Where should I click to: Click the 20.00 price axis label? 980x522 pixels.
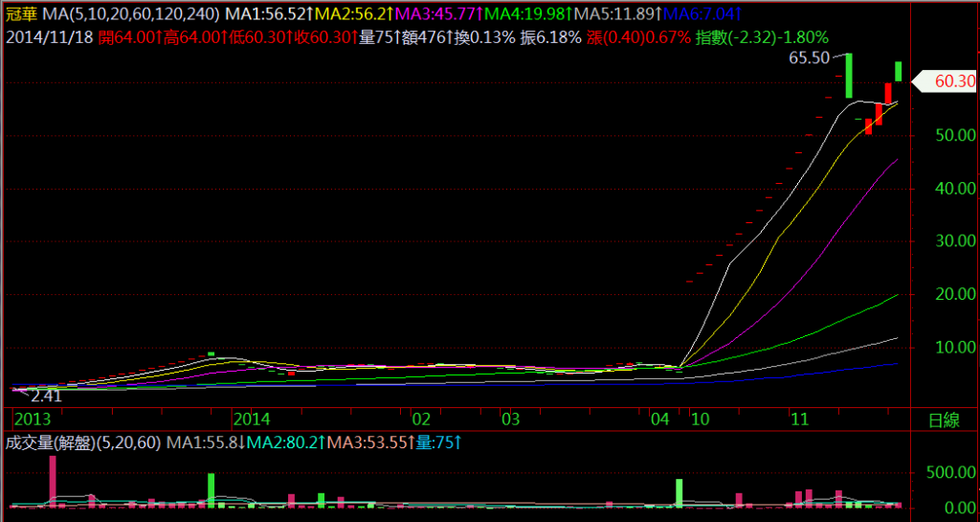coord(955,294)
